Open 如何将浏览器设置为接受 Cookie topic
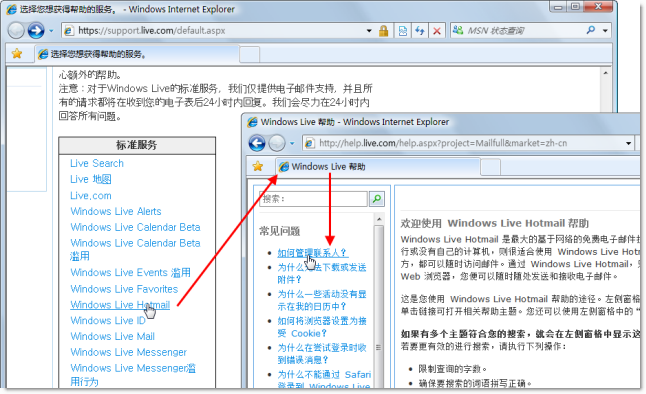This screenshot has width=646, height=394. pos(322,327)
